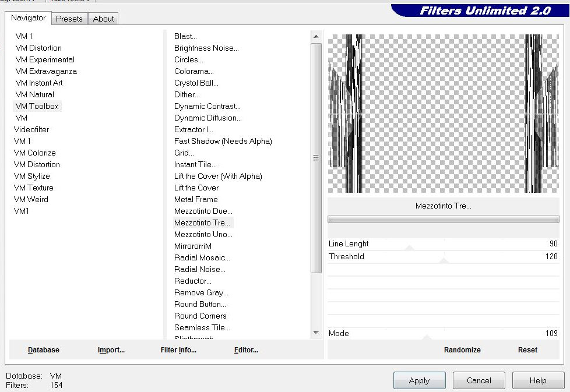This screenshot has height=392, width=570.
Task: Choose the Grid... filter
Action: 184,153
